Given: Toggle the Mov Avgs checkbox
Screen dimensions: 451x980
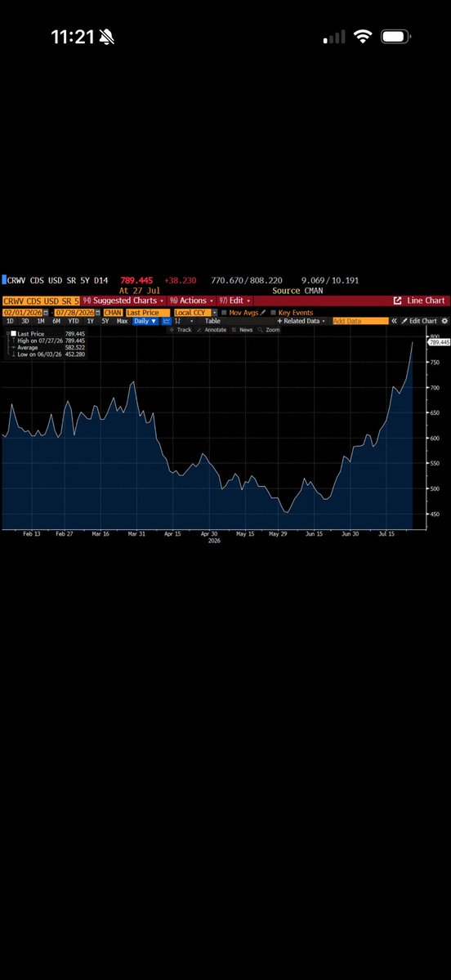Looking at the screenshot, I should click(x=225, y=312).
